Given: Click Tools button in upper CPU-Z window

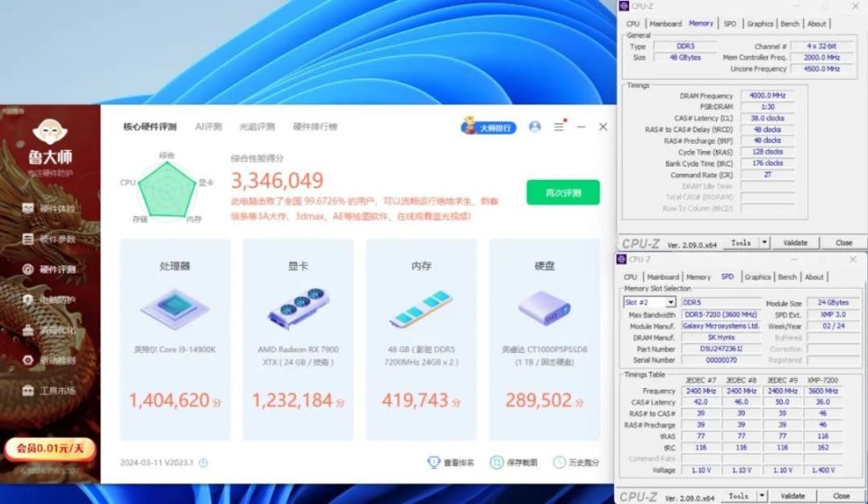Looking at the screenshot, I should (741, 242).
